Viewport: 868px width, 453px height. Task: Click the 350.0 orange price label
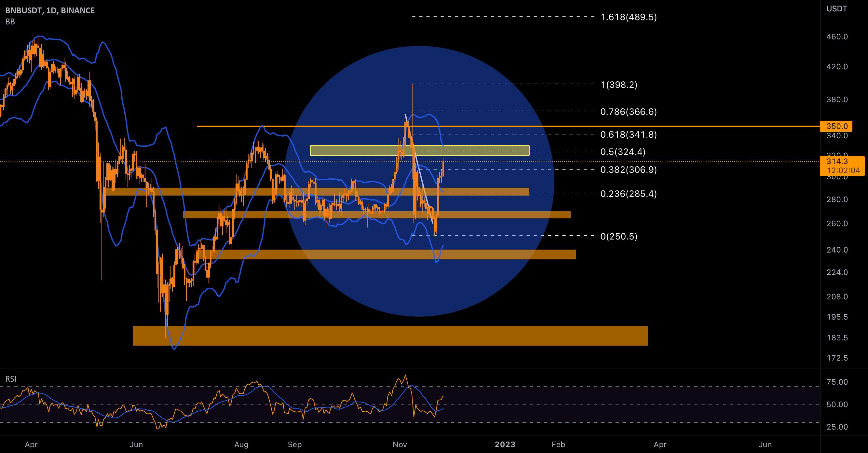[x=836, y=126]
